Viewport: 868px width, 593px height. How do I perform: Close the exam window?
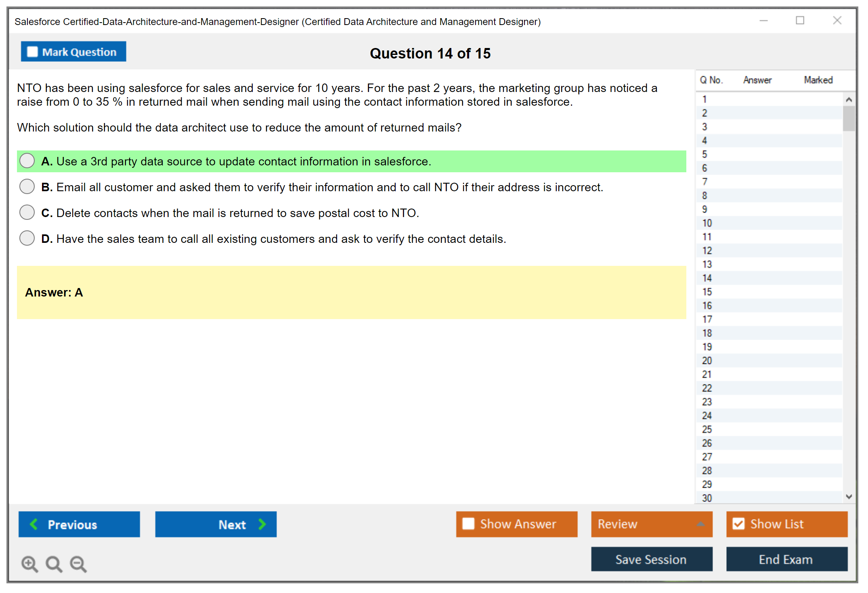837,21
